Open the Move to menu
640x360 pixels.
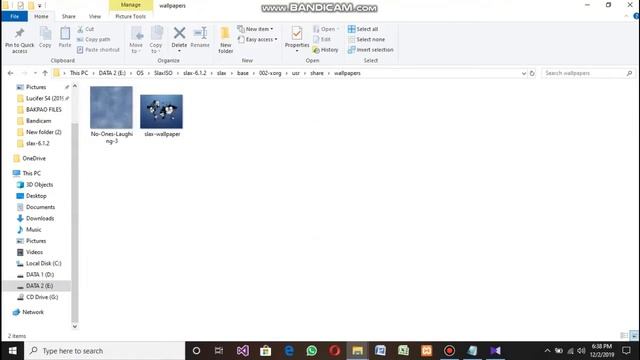coord(136,40)
